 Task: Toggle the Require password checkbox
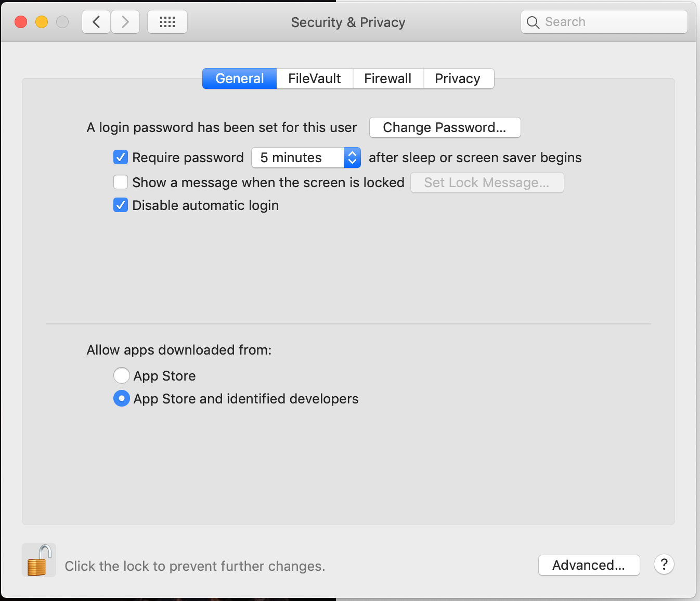pyautogui.click(x=121, y=157)
